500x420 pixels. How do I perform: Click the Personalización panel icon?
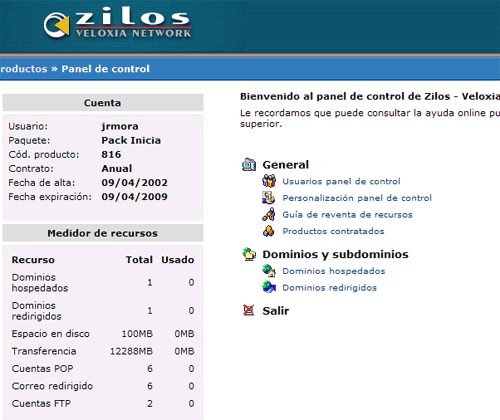(269, 198)
